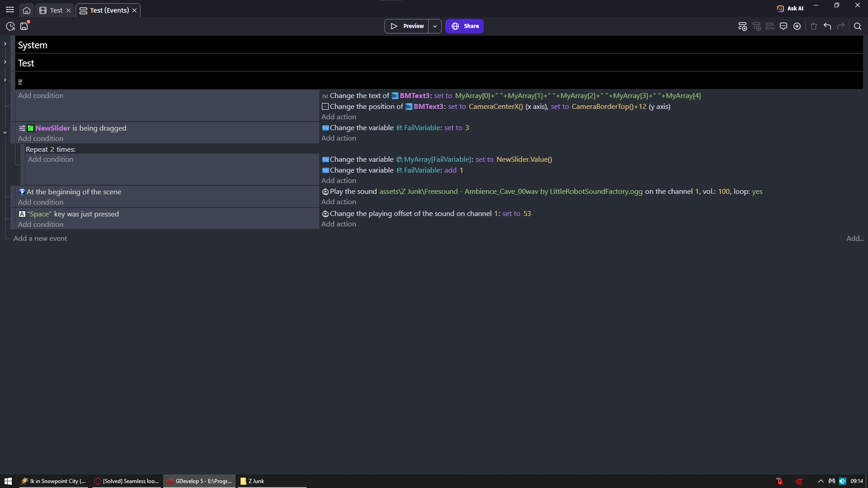Click the undo arrow icon
The width and height of the screenshot is (868, 488).
tap(827, 26)
